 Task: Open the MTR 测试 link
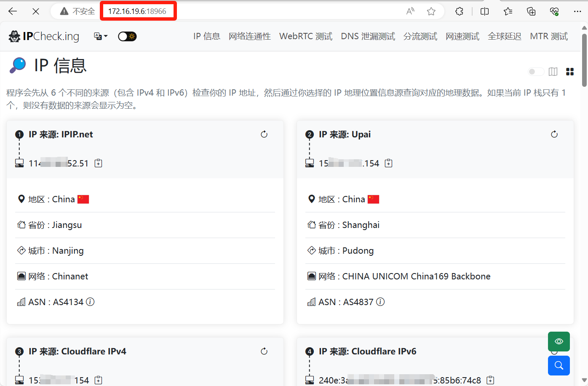tap(548, 37)
